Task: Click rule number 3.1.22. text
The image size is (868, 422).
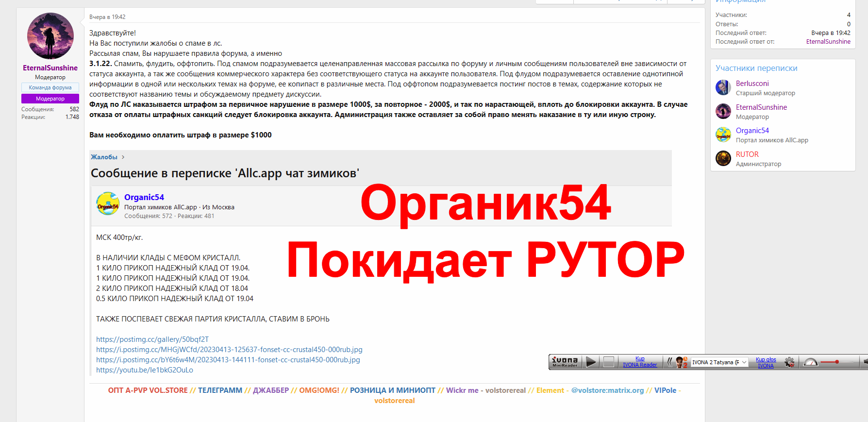Action: coord(100,64)
